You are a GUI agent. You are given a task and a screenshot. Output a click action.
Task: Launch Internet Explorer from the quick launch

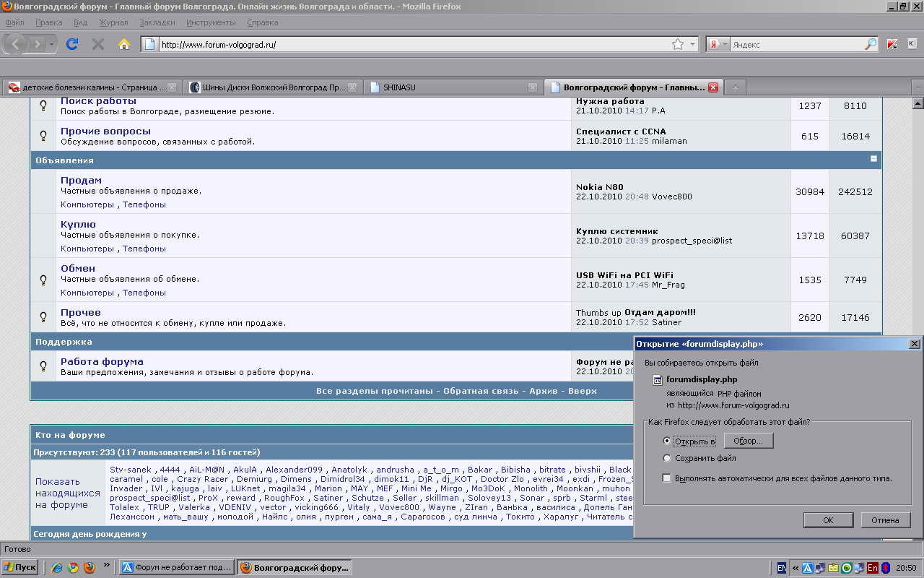pos(57,567)
